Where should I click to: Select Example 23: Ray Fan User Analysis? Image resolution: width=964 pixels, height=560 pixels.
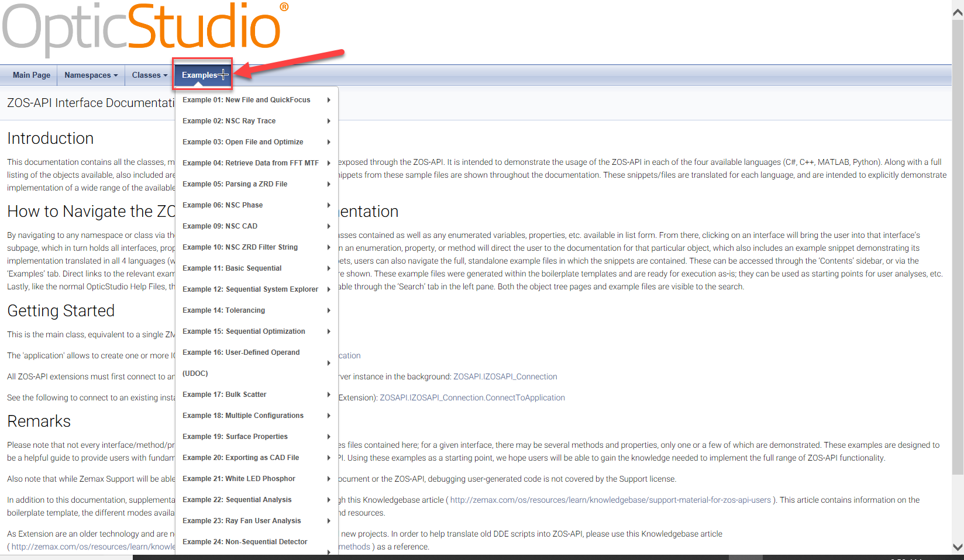(x=257, y=521)
